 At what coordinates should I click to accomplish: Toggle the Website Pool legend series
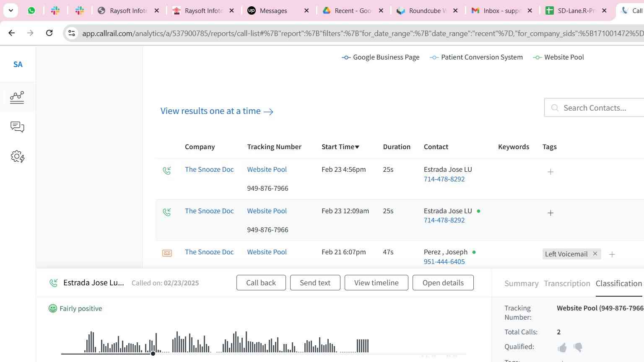click(558, 57)
